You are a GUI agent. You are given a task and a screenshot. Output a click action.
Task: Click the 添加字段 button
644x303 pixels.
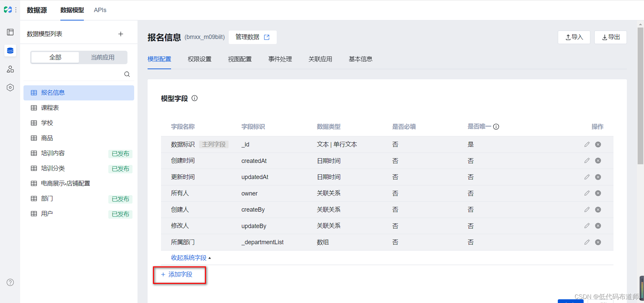177,274
